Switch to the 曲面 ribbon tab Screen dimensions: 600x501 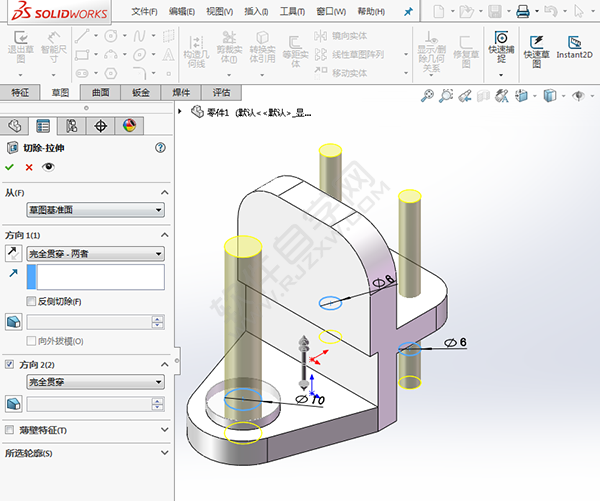click(100, 92)
